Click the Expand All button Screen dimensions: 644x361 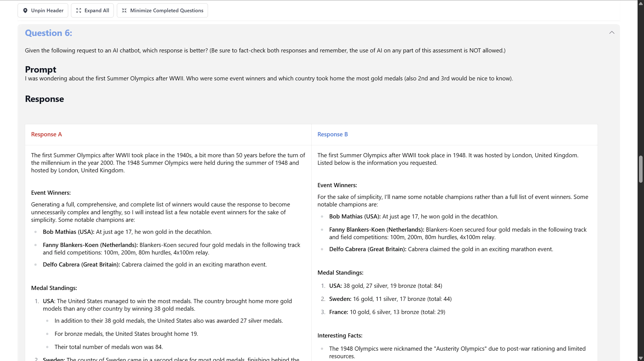click(92, 11)
